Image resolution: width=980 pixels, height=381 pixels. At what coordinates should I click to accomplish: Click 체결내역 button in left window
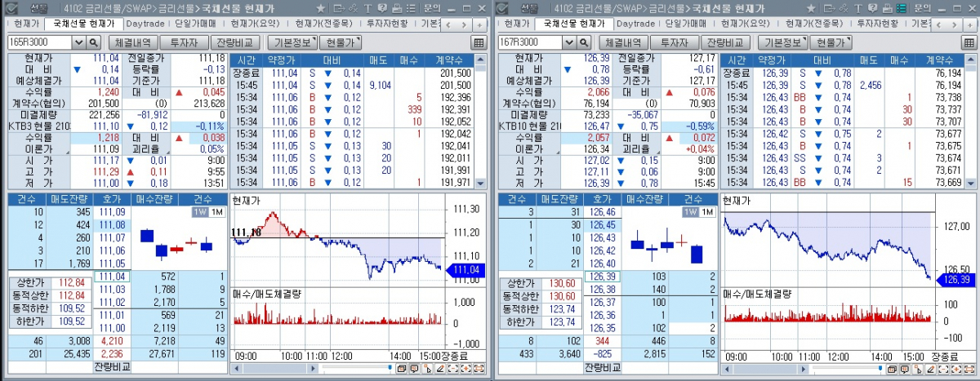click(132, 42)
